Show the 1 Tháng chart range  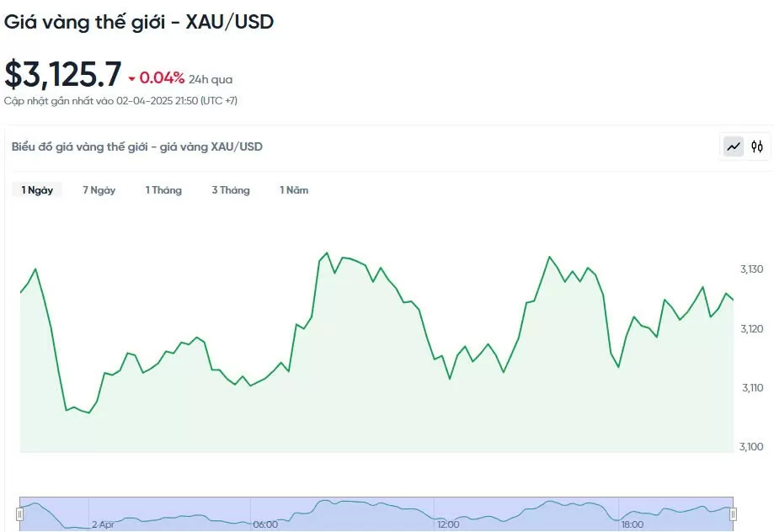(163, 190)
